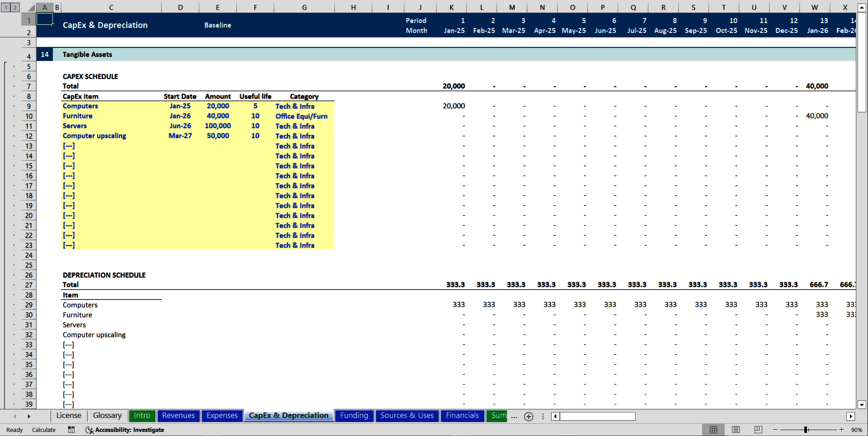Open the Revenues worksheet tab

[178, 416]
